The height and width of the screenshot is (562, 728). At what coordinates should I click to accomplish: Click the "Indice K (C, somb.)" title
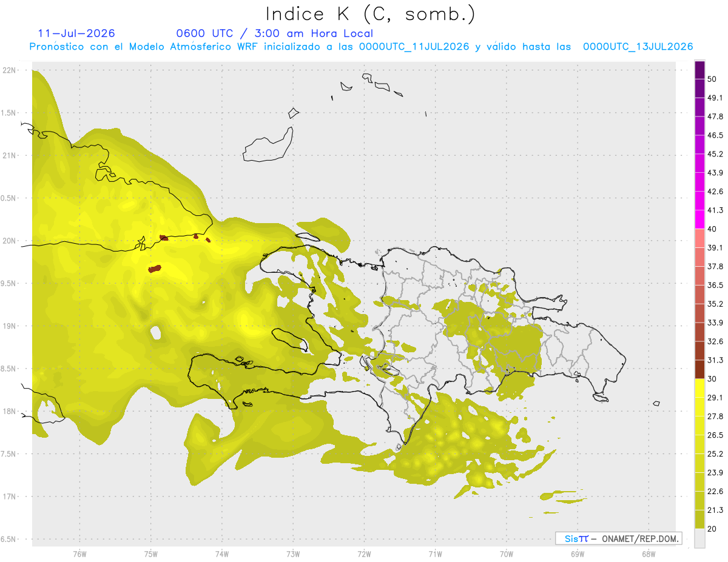click(x=370, y=15)
